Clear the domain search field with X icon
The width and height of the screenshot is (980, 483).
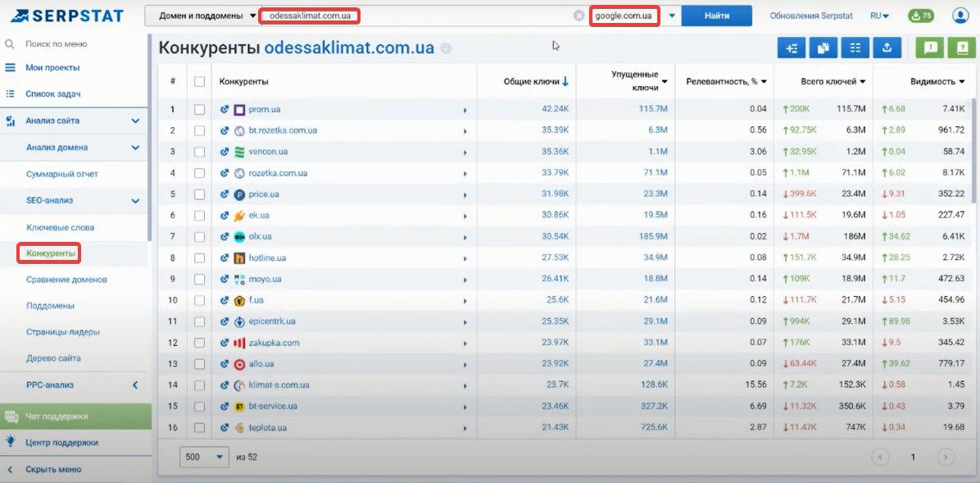(578, 16)
